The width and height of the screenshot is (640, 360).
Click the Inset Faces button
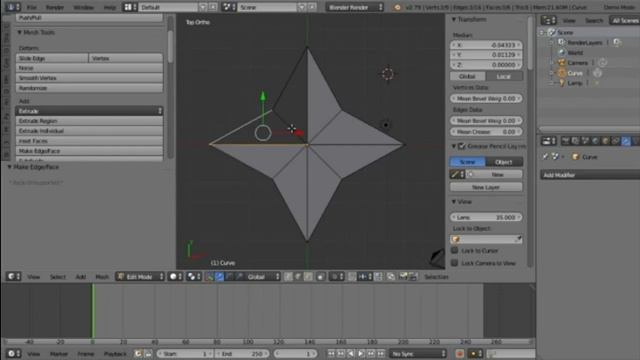[89, 141]
